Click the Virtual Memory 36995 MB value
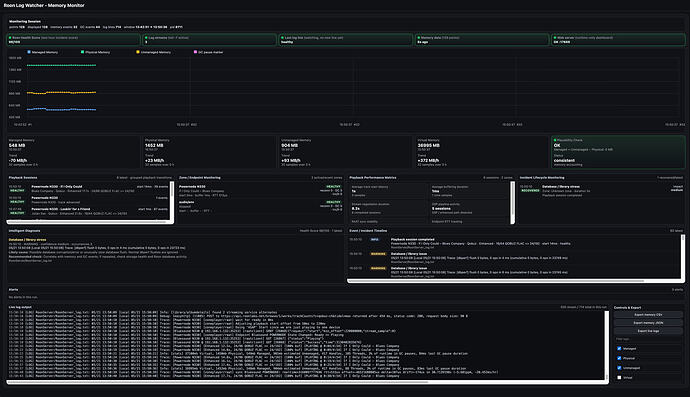690x397 pixels. pos(429,145)
